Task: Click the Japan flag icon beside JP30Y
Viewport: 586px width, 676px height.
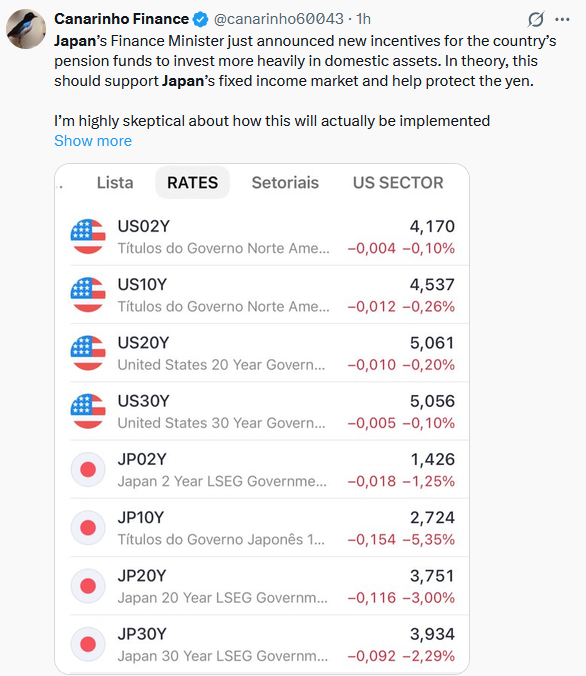Action: (88, 644)
